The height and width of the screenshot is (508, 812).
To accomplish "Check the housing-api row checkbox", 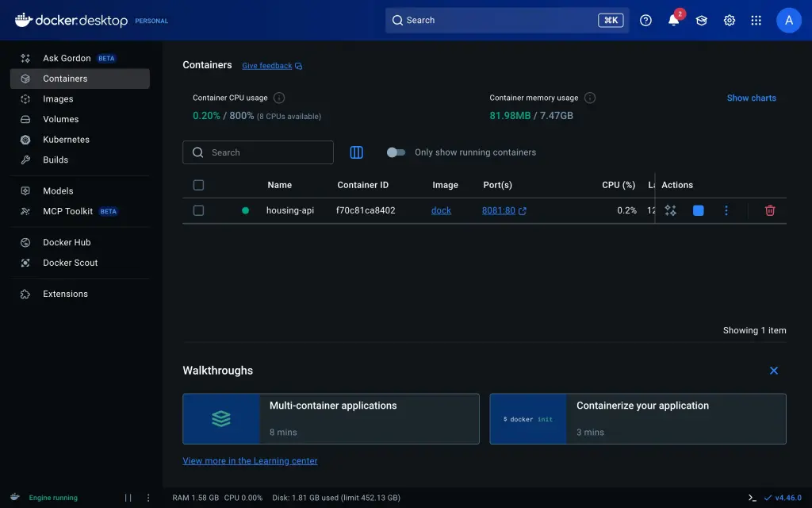I will (198, 210).
